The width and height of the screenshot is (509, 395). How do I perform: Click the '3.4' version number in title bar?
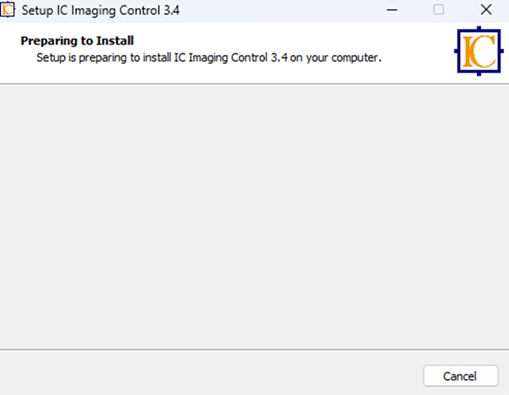pos(171,10)
